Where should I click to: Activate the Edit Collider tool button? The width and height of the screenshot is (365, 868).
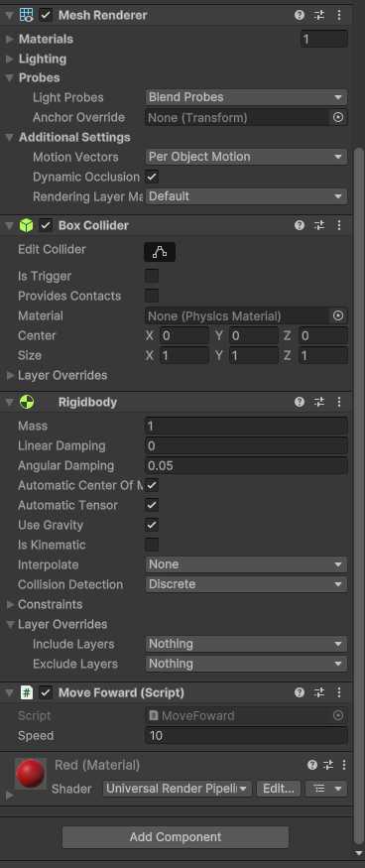click(160, 252)
